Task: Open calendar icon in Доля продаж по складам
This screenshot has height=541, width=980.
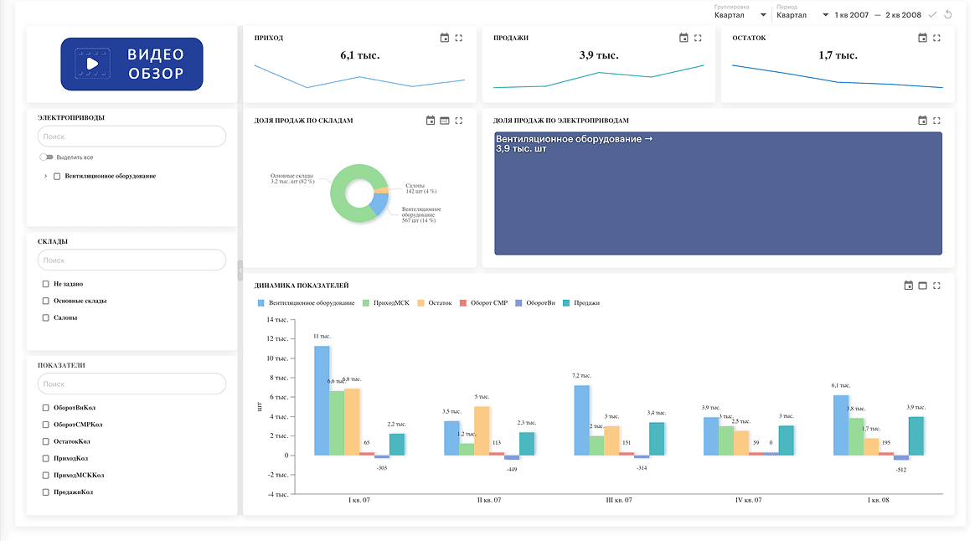Action: point(431,121)
